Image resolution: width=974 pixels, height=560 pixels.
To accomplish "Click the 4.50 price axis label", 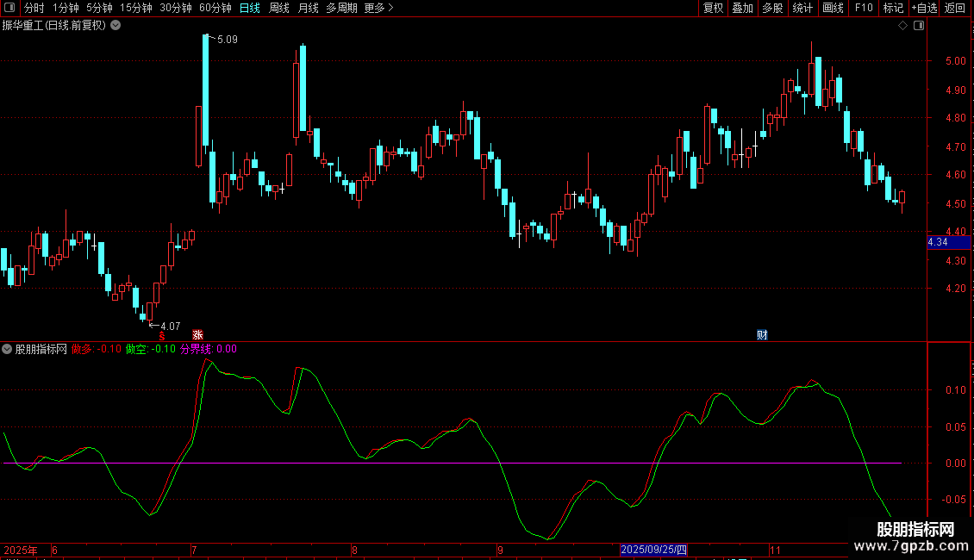I will [955, 203].
